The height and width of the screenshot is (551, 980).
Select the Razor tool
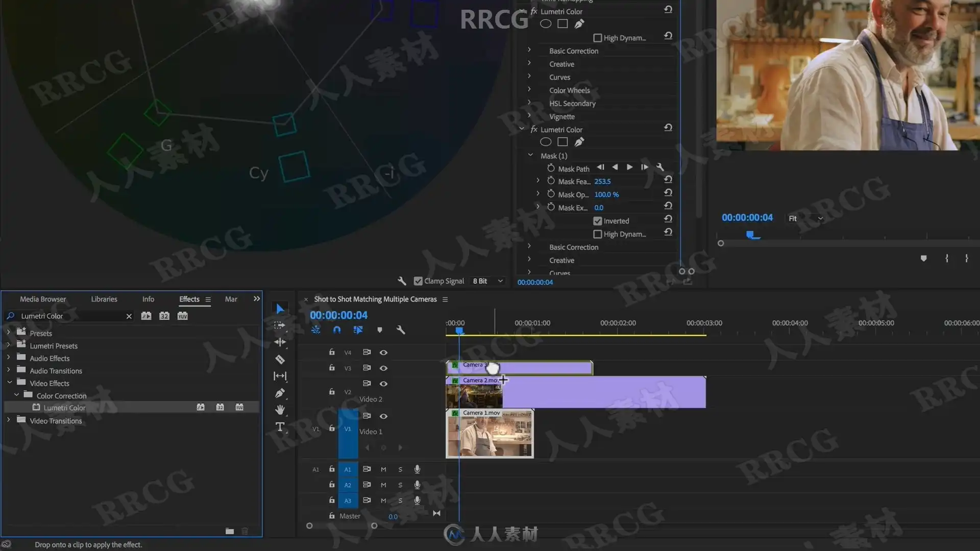pos(280,360)
